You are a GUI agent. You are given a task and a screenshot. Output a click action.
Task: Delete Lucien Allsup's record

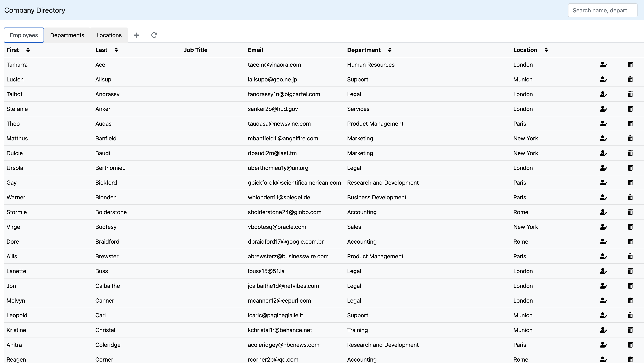tap(630, 79)
